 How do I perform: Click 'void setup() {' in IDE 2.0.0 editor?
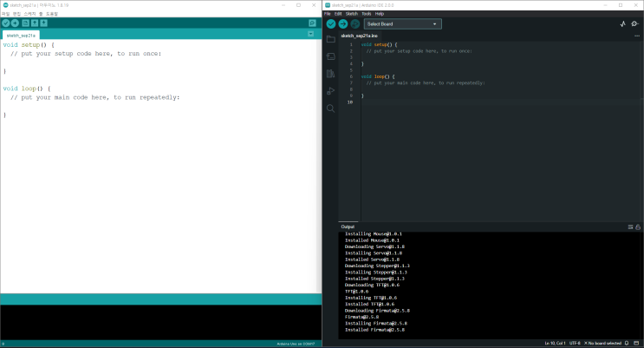pyautogui.click(x=379, y=44)
